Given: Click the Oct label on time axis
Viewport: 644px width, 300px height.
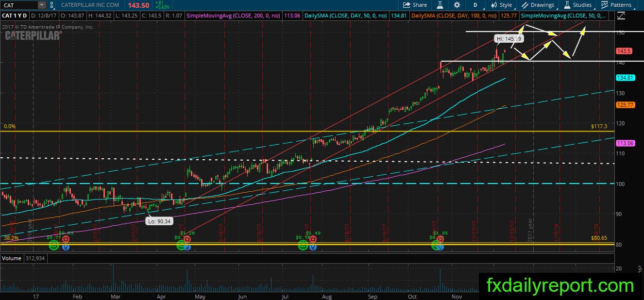Looking at the screenshot, I should (412, 296).
